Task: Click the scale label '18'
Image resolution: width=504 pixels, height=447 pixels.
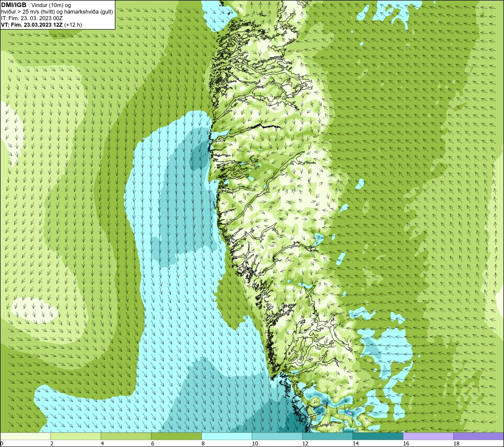Action: coord(456,444)
